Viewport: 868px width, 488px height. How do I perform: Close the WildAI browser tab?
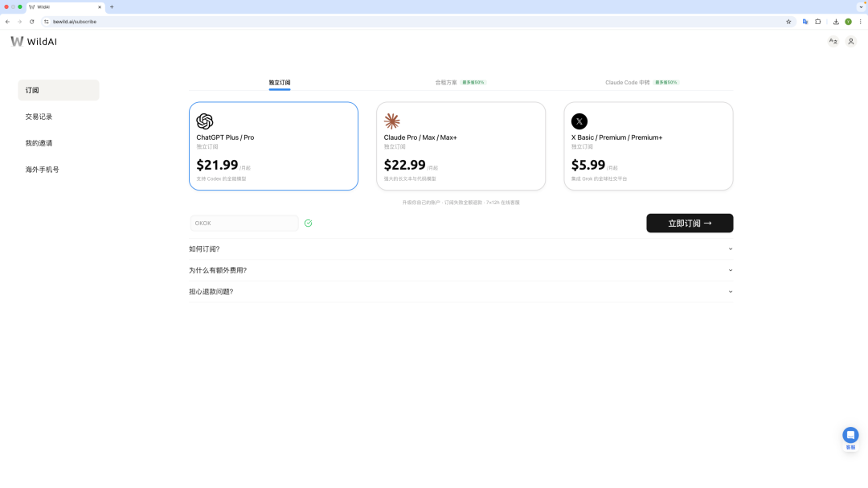pos(100,7)
